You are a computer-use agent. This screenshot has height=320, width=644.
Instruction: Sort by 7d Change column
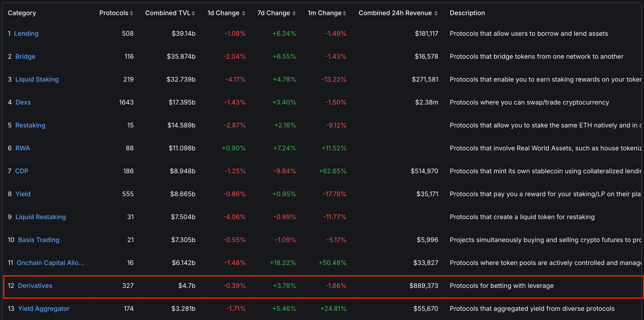(294, 13)
